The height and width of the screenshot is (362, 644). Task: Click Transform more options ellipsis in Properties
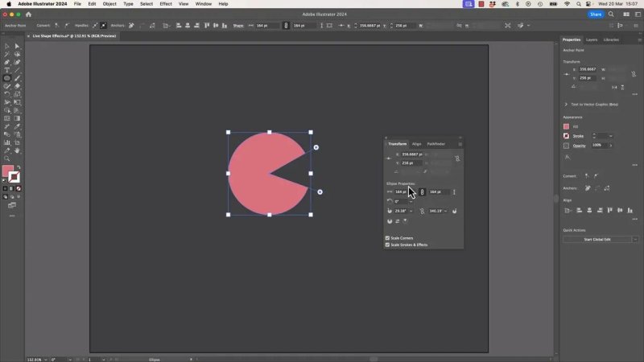click(635, 94)
